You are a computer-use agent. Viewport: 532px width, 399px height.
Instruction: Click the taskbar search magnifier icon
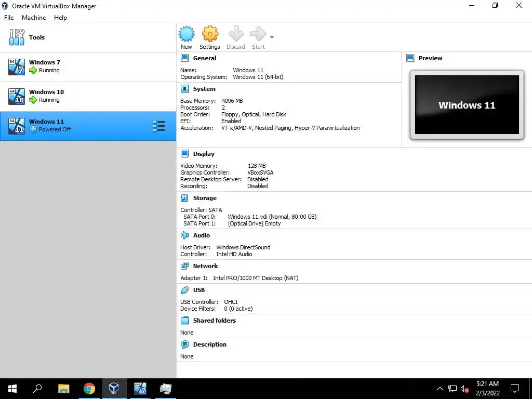tap(37, 389)
